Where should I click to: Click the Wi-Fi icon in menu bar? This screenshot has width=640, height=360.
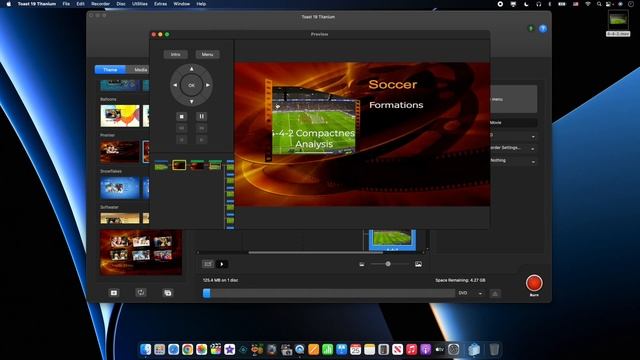coord(588,4)
